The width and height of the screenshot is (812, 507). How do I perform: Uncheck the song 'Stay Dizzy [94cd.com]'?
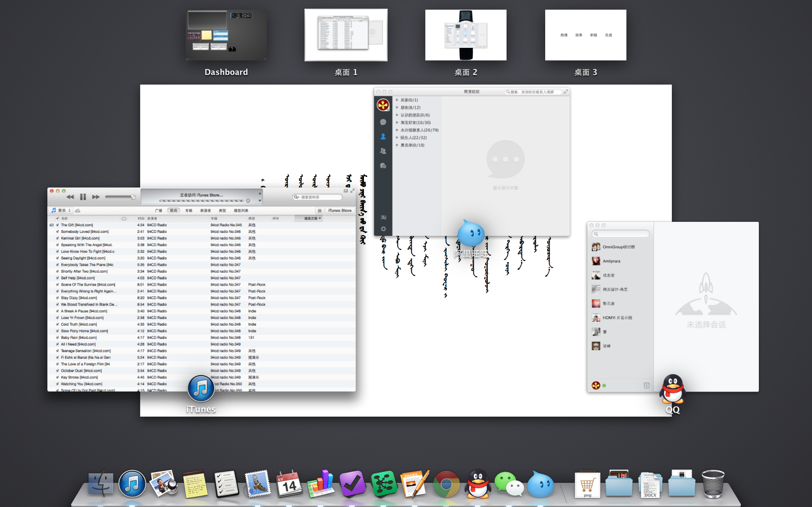pyautogui.click(x=58, y=298)
